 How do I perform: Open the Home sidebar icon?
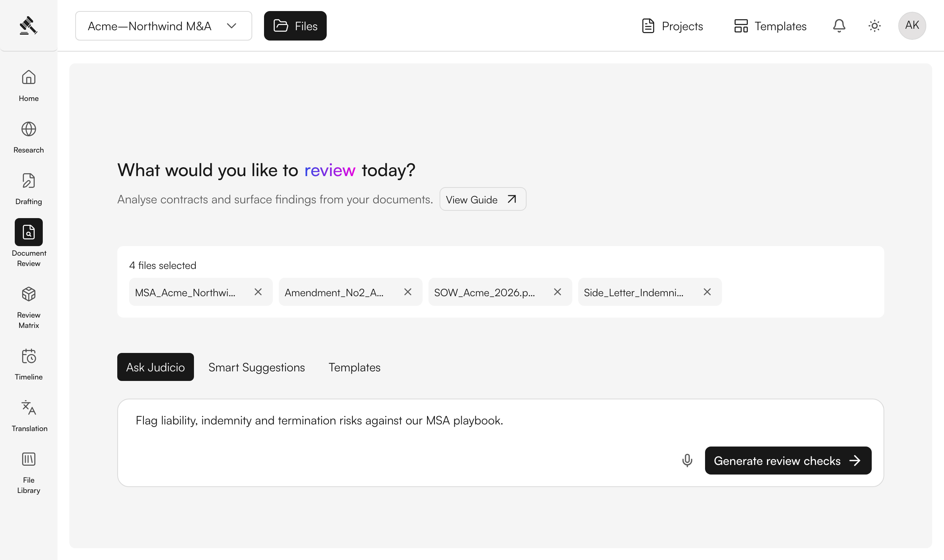pyautogui.click(x=29, y=77)
